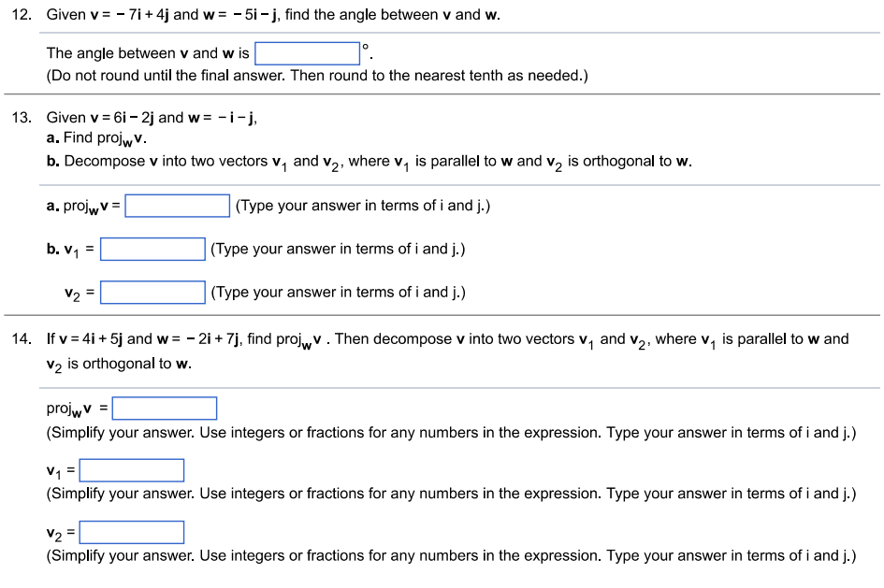Select the proj_w v input box in problem 14
The width and height of the screenshot is (884, 588).
pyautogui.click(x=164, y=408)
